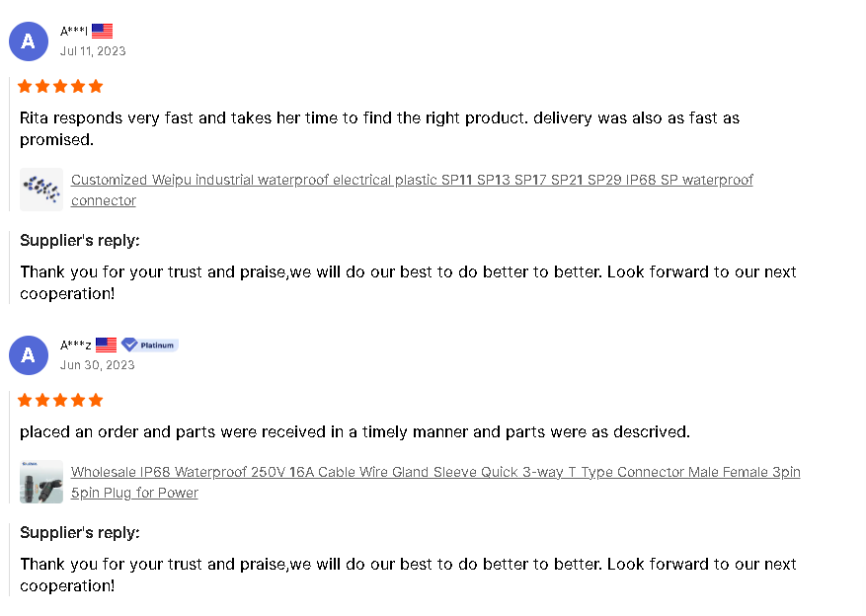Viewport: 866px width, 616px height.
Task: Click the review text about parts received timely
Action: 354,432
